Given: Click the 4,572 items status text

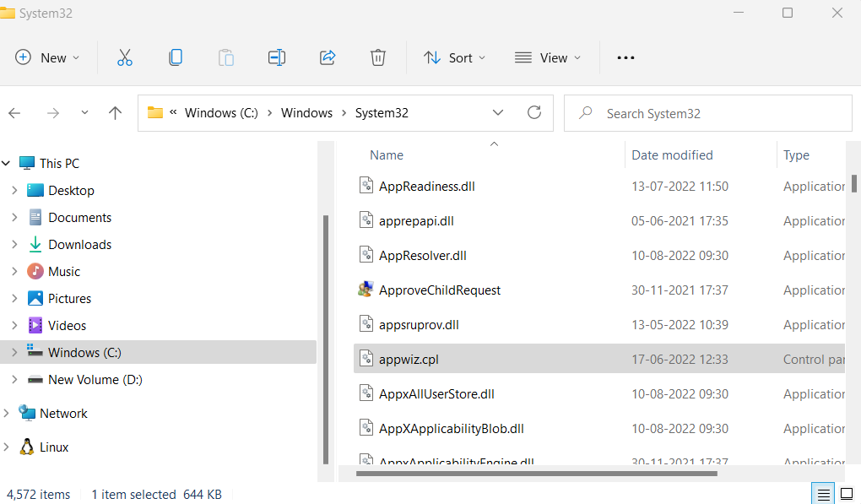Looking at the screenshot, I should coord(39,495).
